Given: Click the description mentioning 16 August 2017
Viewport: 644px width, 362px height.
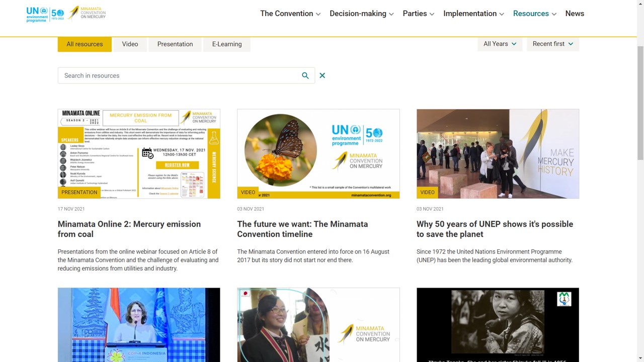Looking at the screenshot, I should tap(313, 256).
